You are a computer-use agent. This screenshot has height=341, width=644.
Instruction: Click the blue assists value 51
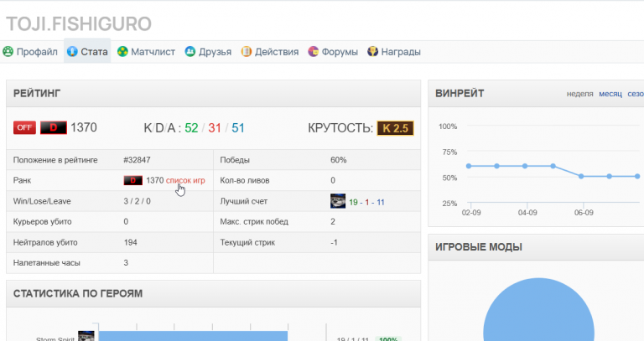[238, 128]
